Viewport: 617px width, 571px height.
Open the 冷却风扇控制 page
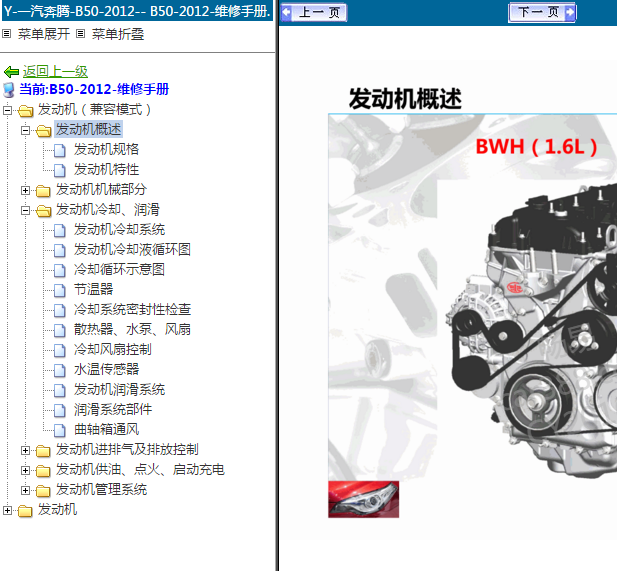click(113, 349)
